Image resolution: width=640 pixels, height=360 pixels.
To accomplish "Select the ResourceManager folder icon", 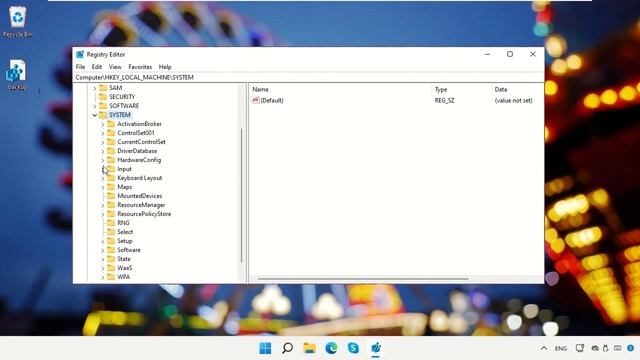I will [x=111, y=204].
